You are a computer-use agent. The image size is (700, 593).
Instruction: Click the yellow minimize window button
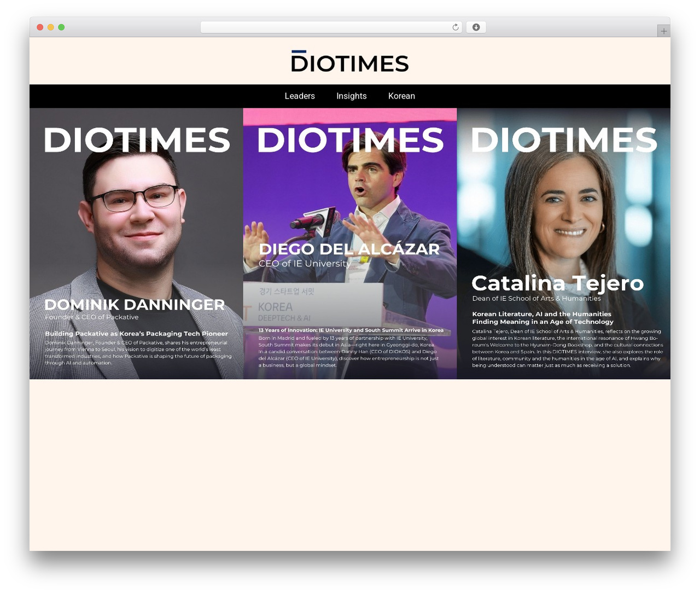coord(51,27)
